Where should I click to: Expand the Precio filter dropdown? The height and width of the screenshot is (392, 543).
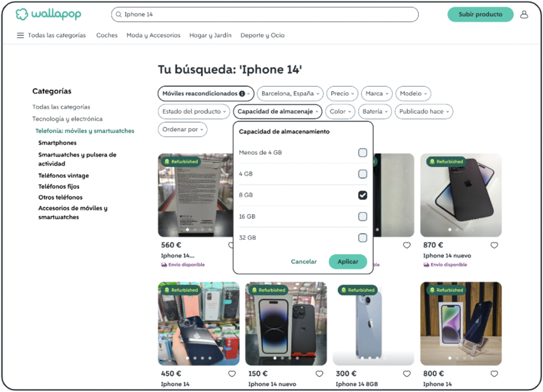tap(342, 94)
